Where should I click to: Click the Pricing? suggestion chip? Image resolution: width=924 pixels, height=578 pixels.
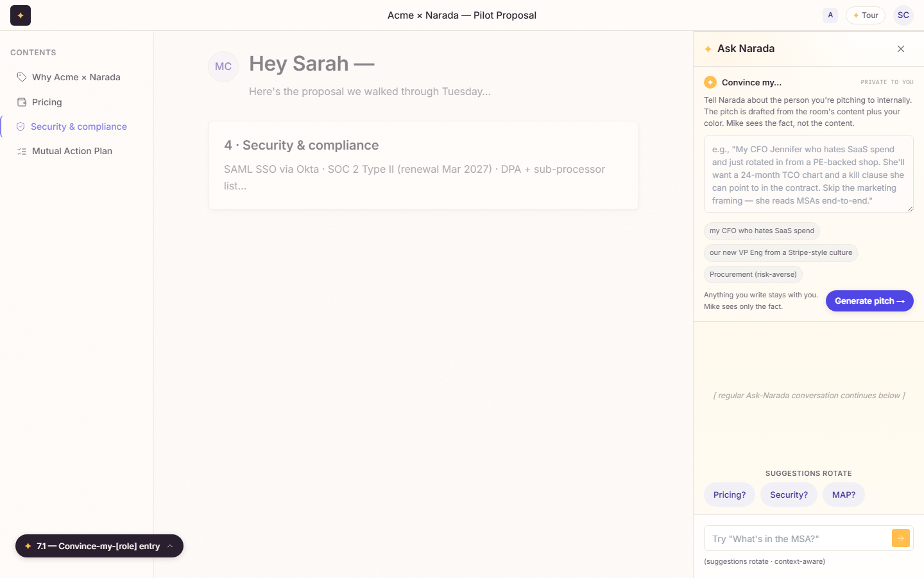click(x=730, y=495)
